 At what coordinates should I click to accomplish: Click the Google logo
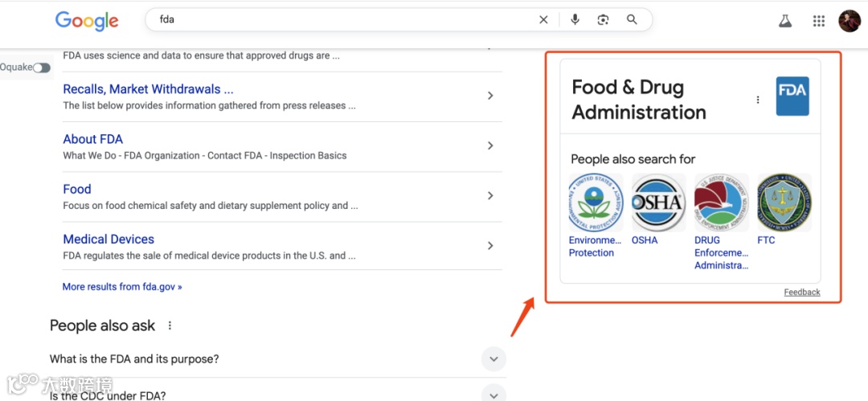pos(87,21)
